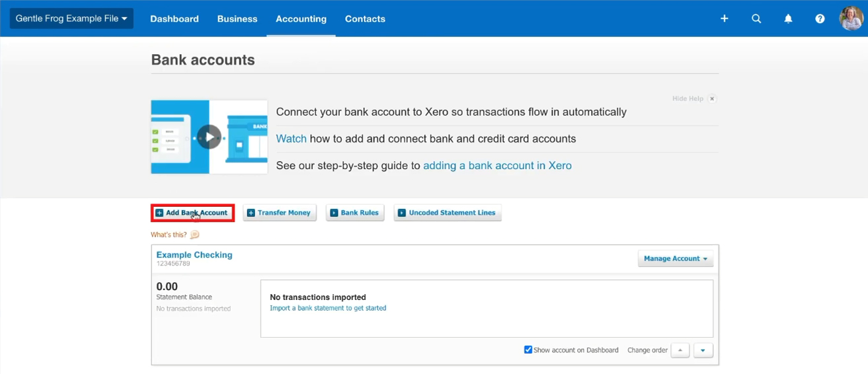Go to the Dashboard tab
This screenshot has width=868, height=374.
[x=175, y=19]
